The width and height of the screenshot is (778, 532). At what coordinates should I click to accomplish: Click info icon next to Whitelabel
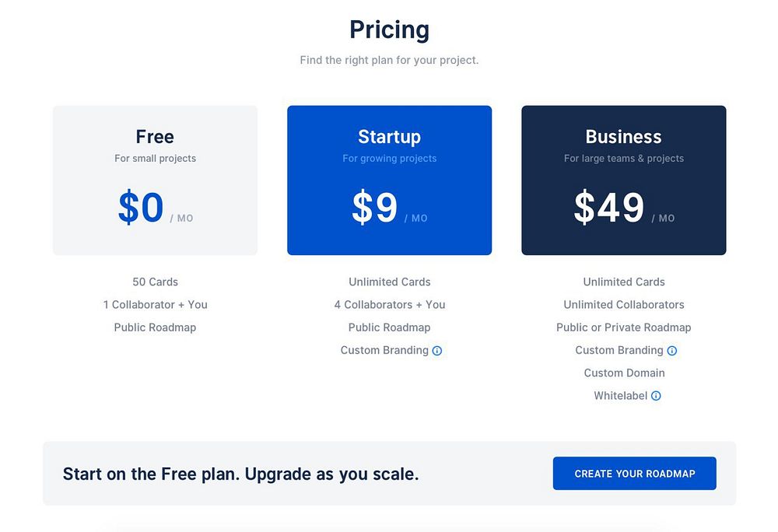pyautogui.click(x=656, y=396)
